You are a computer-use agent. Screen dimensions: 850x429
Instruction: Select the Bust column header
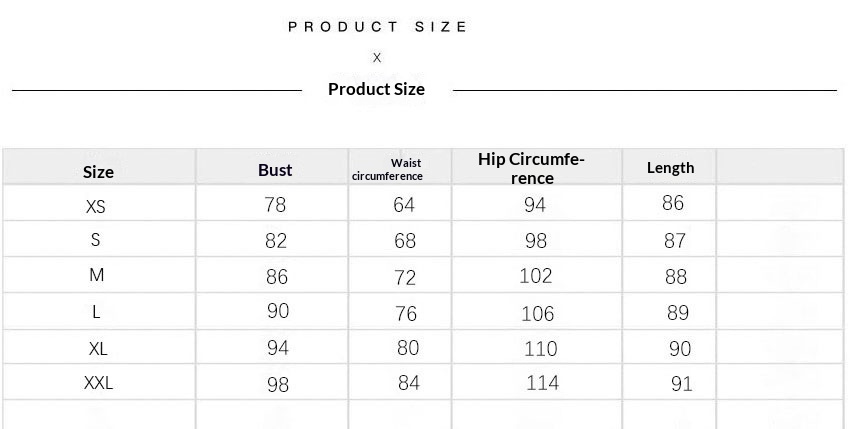click(275, 170)
